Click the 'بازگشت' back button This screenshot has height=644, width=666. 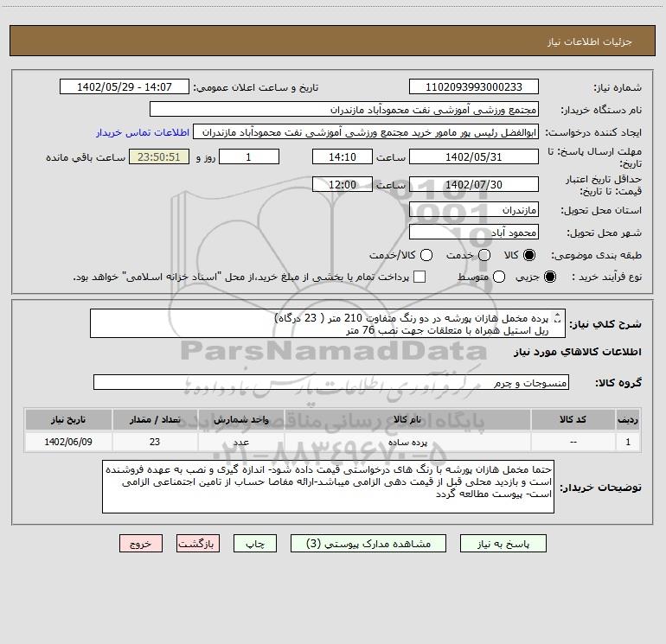(x=198, y=544)
